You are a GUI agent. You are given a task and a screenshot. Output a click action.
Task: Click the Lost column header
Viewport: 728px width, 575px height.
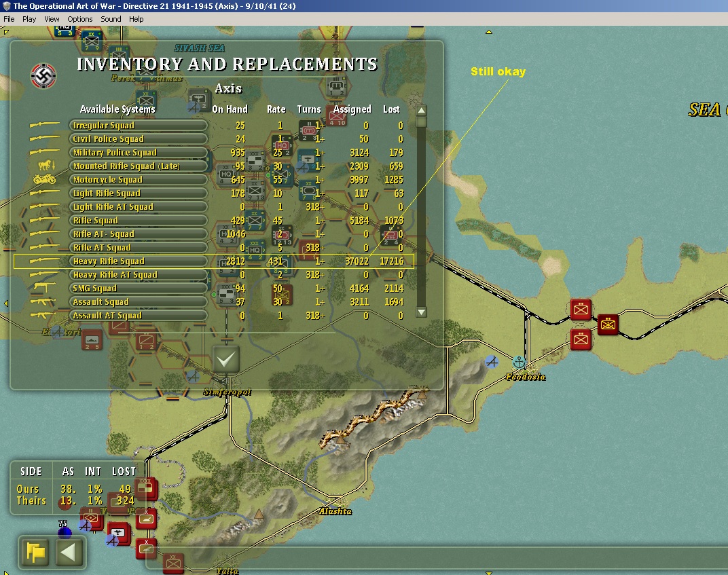391,109
